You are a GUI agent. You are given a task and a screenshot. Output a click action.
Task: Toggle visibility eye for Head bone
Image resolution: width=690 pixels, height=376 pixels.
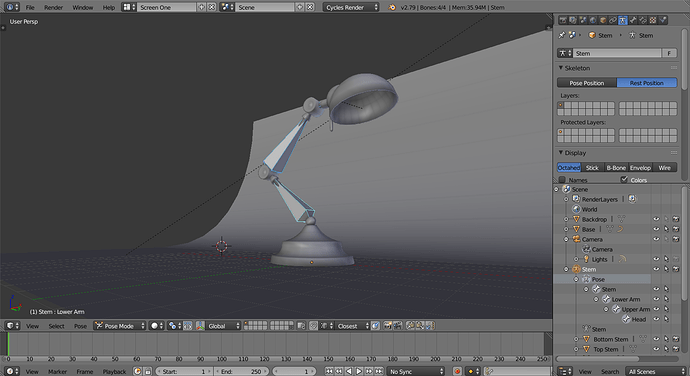656,319
